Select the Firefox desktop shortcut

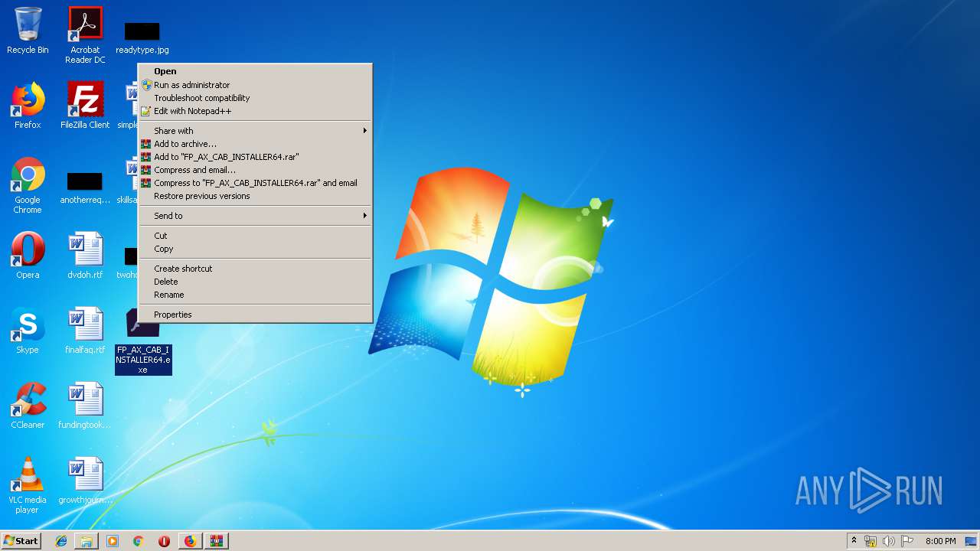point(28,106)
